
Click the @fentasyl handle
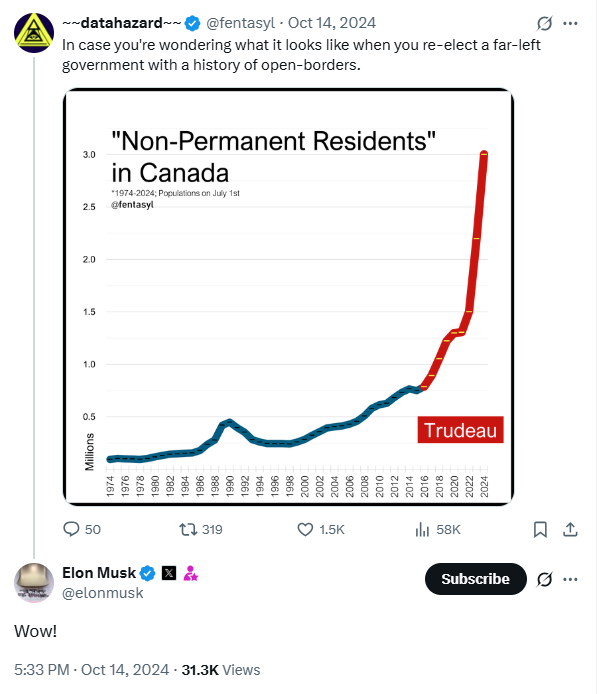[x=242, y=23]
